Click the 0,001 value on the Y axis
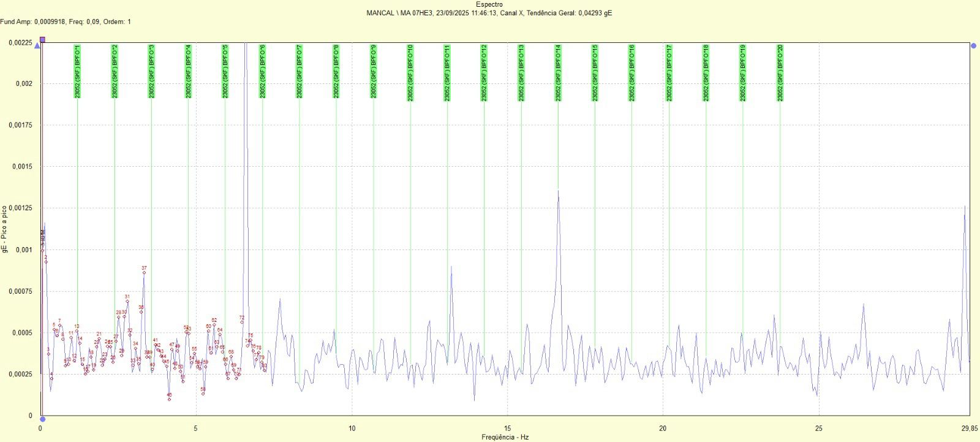The height and width of the screenshot is (442, 980). click(x=24, y=250)
